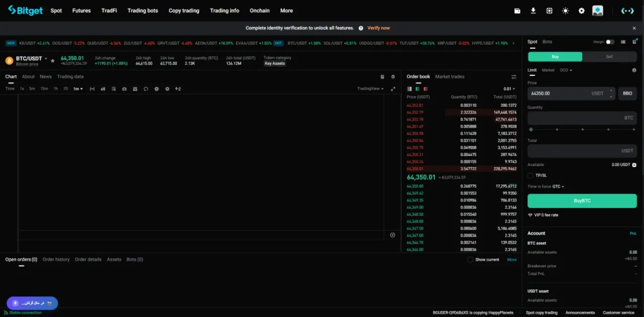Click the chart refresh/replay icon

(x=146, y=89)
